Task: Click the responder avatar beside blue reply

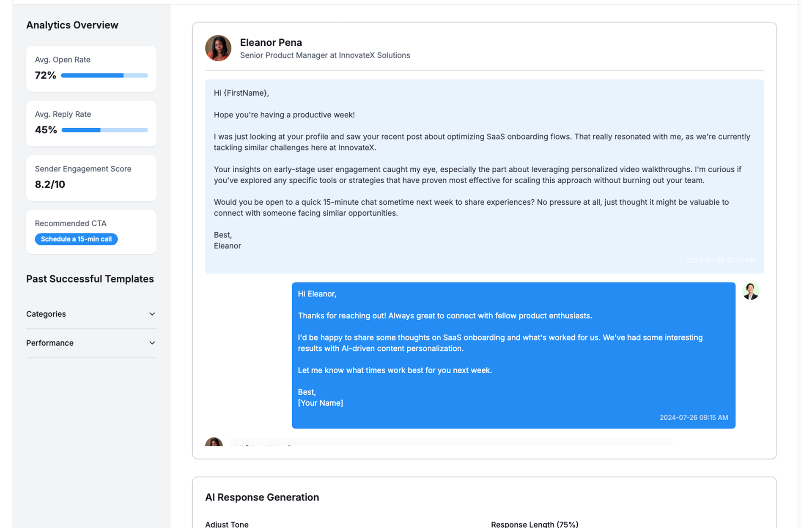Action: pos(750,291)
